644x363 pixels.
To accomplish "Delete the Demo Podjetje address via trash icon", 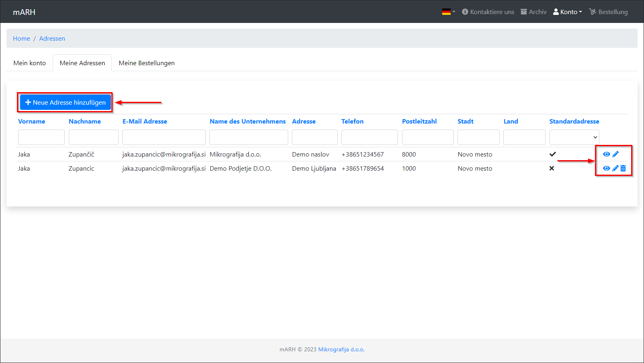I will pos(623,168).
